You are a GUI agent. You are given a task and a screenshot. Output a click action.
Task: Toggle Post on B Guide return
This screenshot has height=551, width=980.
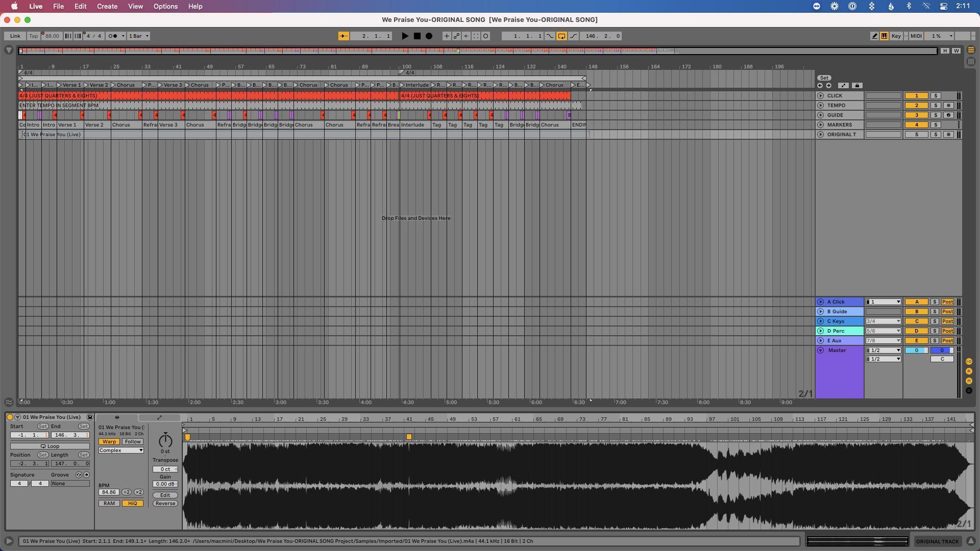[x=947, y=312]
